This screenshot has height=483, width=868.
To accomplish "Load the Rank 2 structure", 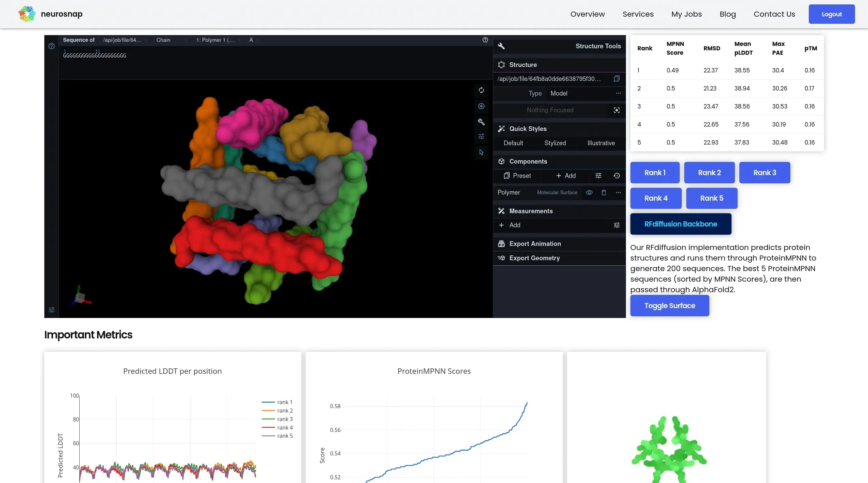I will [x=709, y=172].
